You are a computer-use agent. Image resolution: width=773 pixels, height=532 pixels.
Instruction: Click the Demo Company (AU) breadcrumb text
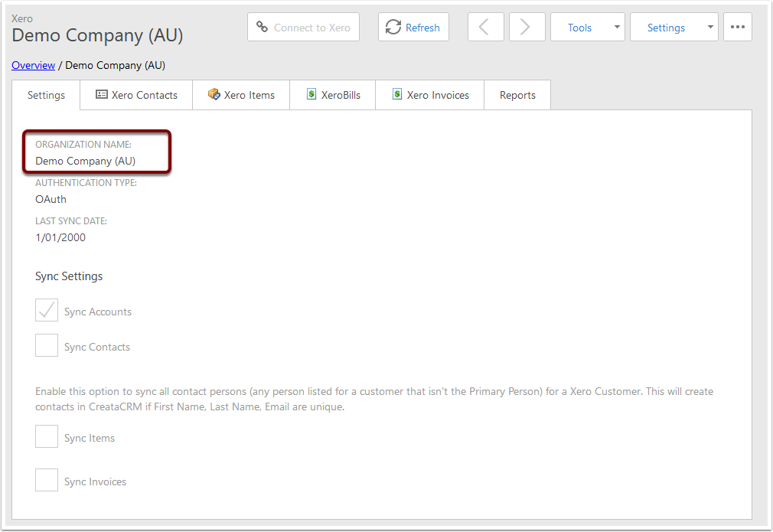(116, 65)
